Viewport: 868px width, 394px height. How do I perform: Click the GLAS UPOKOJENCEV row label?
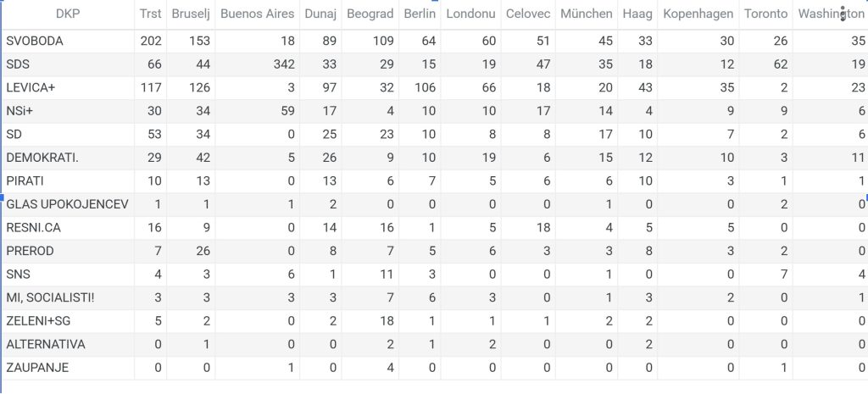tap(67, 204)
